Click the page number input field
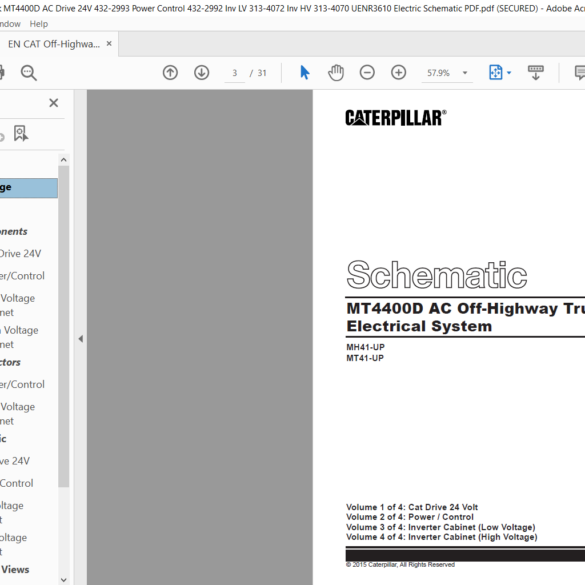This screenshot has height=585, width=585. (235, 73)
